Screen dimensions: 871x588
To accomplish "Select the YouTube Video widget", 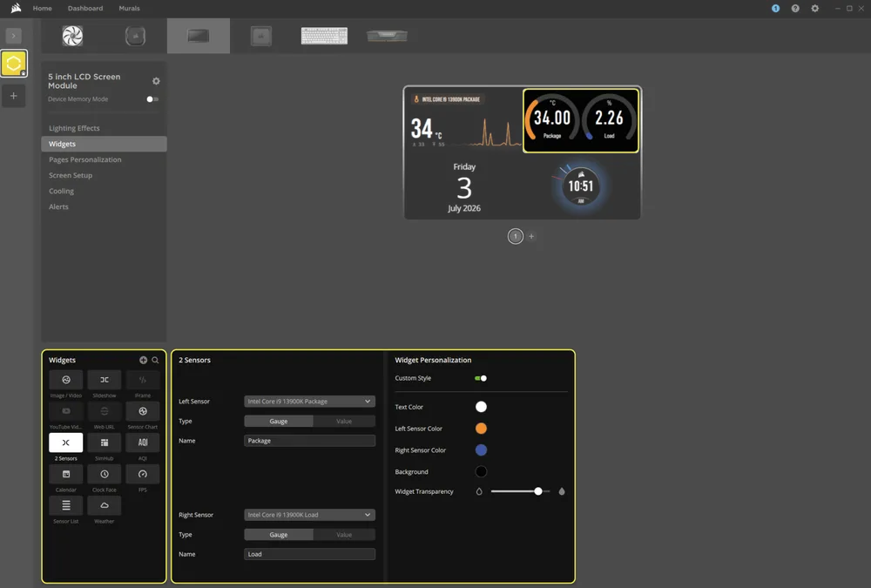I will pyautogui.click(x=65, y=411).
